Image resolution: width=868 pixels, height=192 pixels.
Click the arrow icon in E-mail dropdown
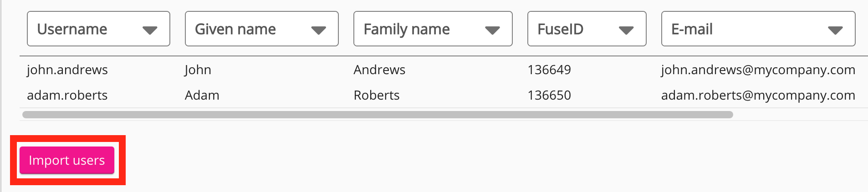[x=835, y=30]
